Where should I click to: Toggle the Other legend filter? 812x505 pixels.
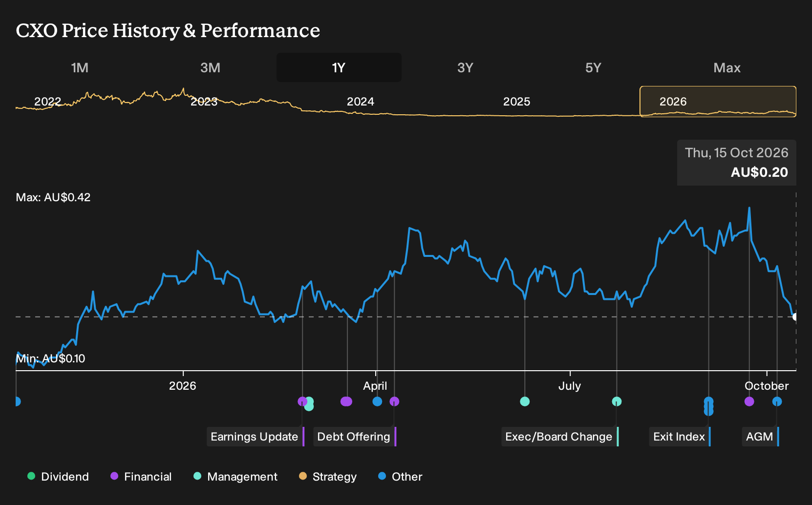[x=400, y=477]
